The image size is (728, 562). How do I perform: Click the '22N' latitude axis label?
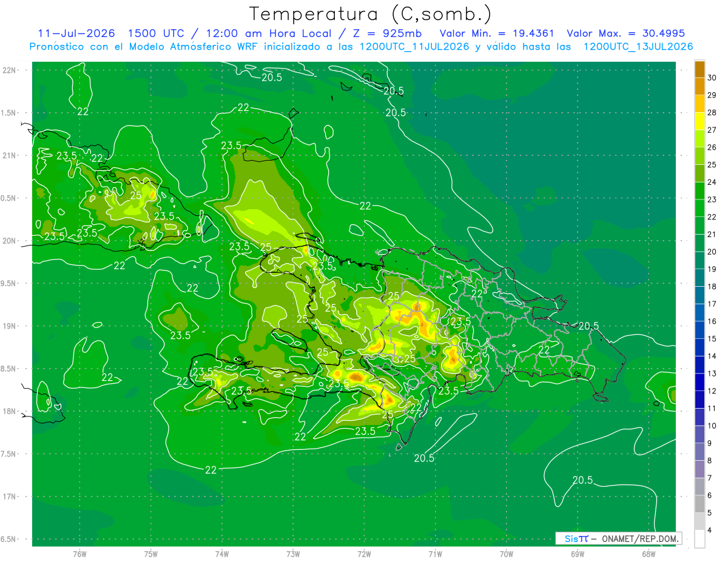pyautogui.click(x=8, y=70)
